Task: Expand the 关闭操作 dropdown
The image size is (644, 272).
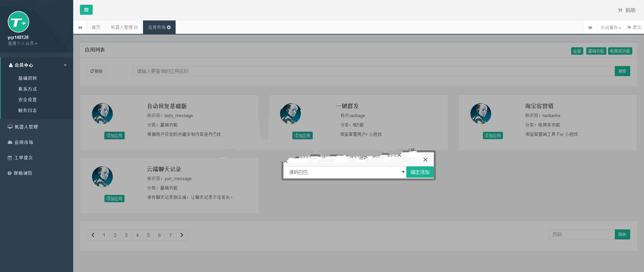Action: pyautogui.click(x=610, y=28)
